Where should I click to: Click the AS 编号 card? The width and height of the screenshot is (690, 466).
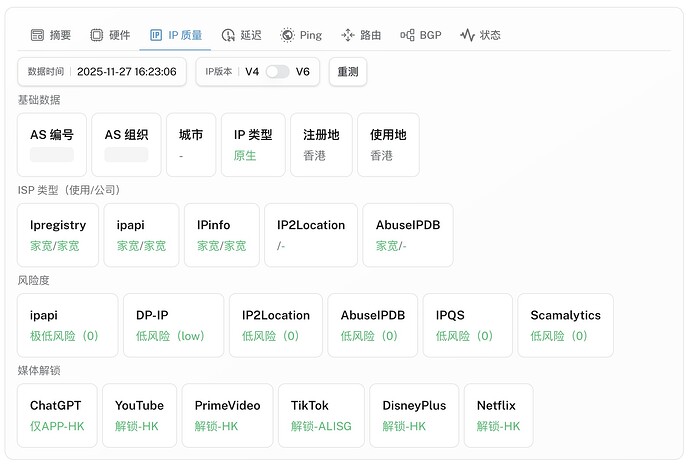(x=52, y=145)
